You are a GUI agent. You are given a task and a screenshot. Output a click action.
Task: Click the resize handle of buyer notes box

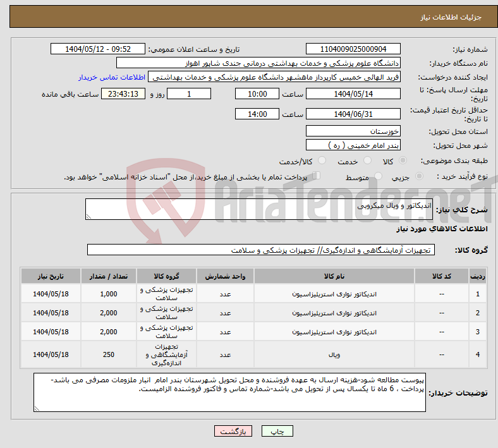click(37, 409)
